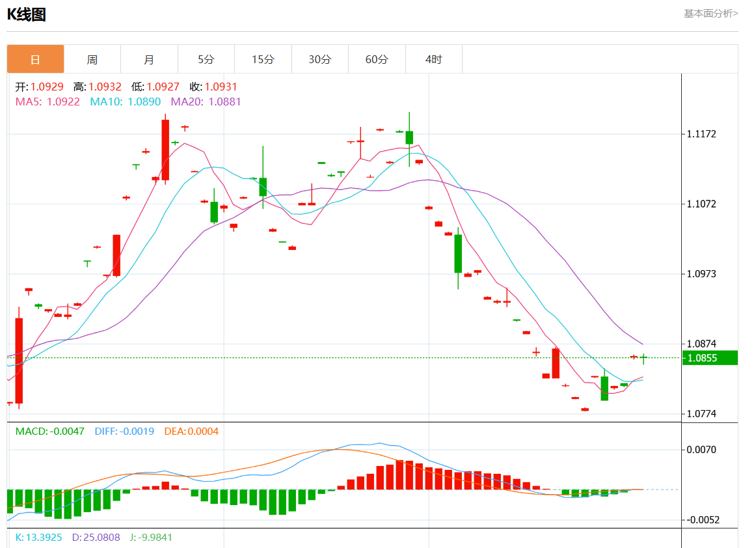Viewport: 756px width, 548px height.
Task: Open the 基本面分析 link
Action: click(x=710, y=13)
